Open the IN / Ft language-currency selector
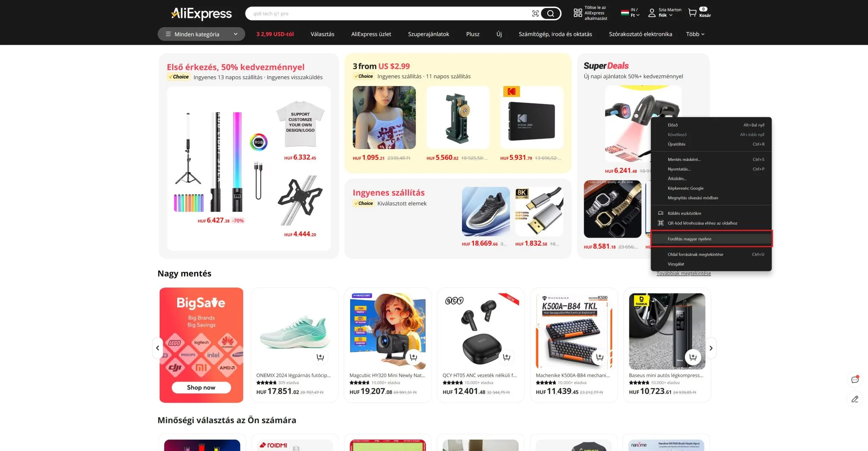 pyautogui.click(x=631, y=13)
